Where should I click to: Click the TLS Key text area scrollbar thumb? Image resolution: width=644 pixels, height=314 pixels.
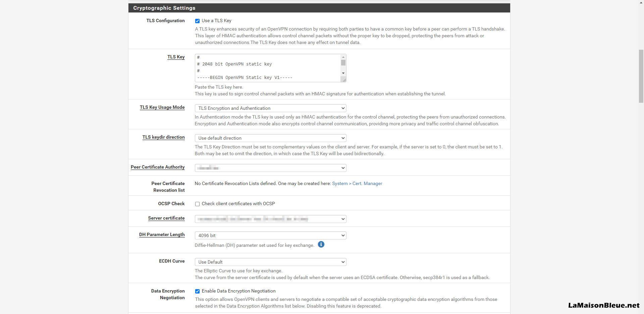pyautogui.click(x=343, y=63)
